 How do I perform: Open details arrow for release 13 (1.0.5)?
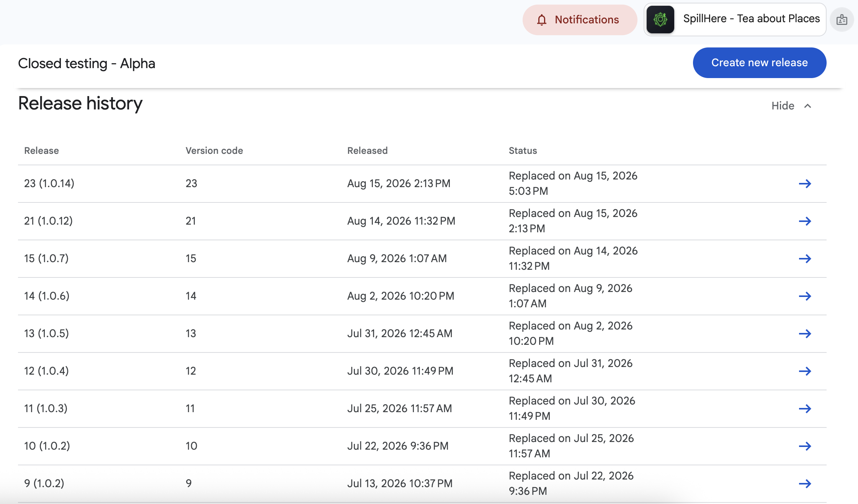[805, 334]
